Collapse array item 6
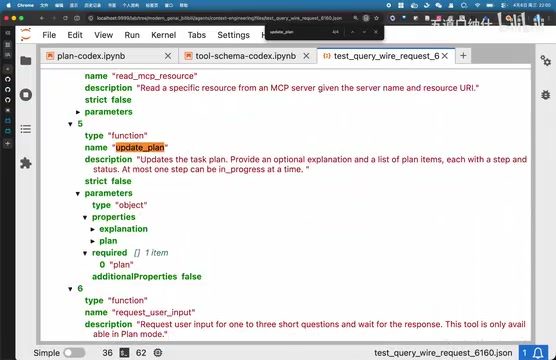 (70, 289)
